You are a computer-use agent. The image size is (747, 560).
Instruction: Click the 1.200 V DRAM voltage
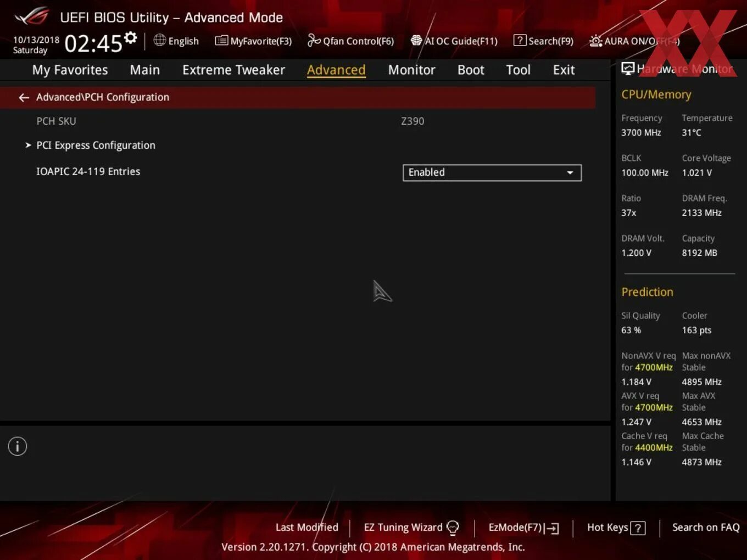(636, 253)
